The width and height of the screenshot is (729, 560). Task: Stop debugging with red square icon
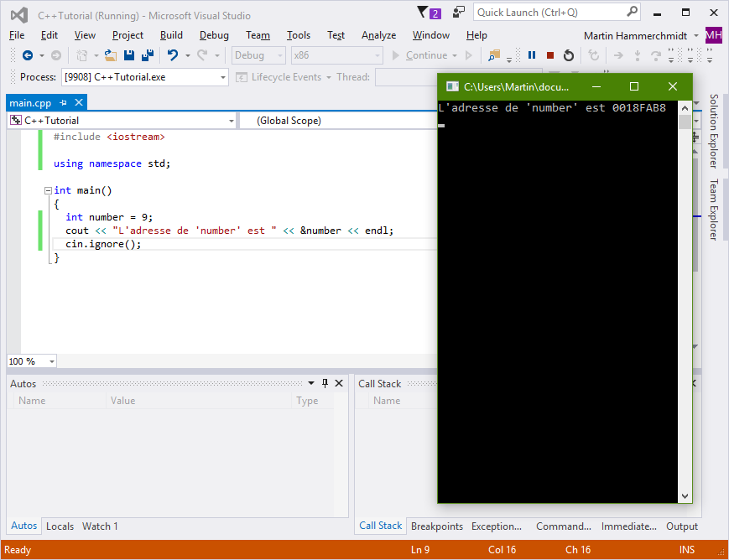[550, 56]
